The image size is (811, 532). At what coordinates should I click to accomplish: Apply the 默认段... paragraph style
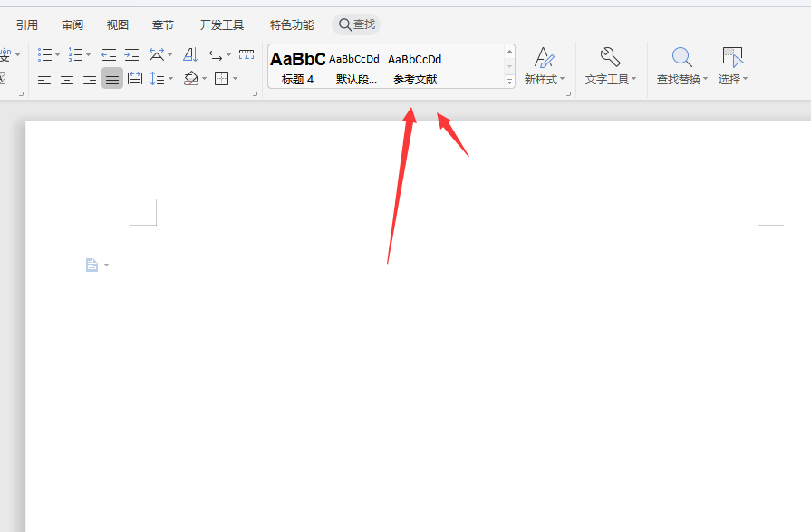click(x=356, y=67)
